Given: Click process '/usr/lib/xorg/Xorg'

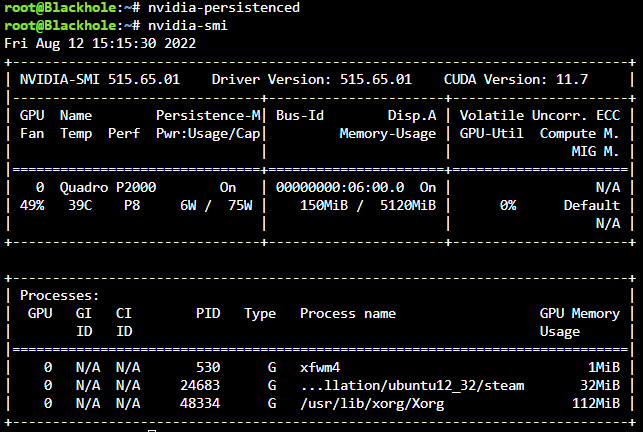Looking at the screenshot, I should (372, 404).
